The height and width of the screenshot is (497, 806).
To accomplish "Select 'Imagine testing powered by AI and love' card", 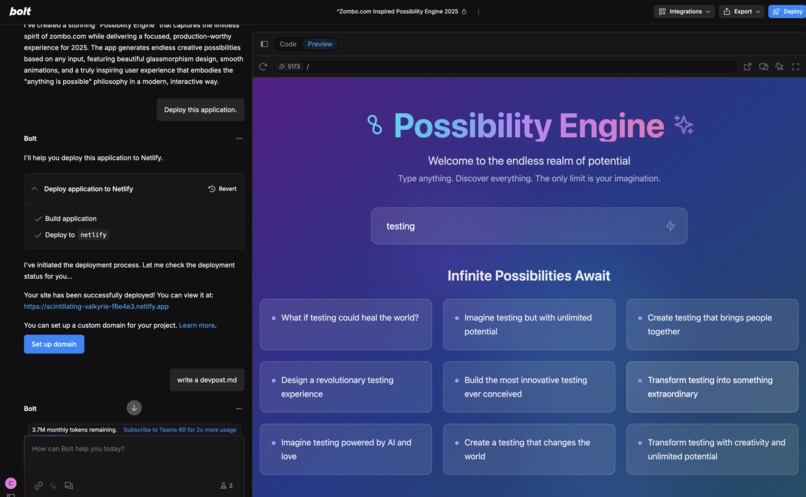I will [x=346, y=449].
